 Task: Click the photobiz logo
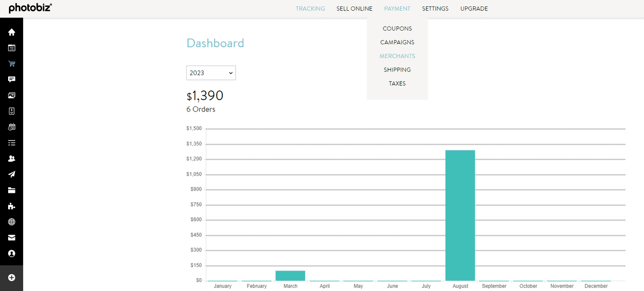(30, 8)
